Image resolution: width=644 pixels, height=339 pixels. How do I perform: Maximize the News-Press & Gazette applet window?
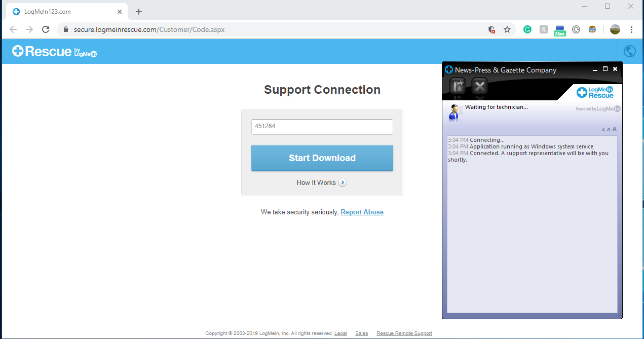click(x=605, y=69)
